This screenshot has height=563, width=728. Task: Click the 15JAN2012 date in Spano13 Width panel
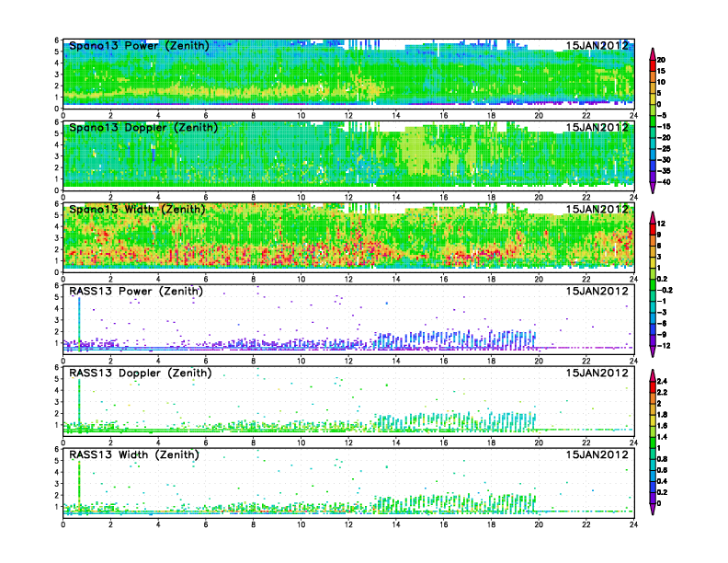597,209
